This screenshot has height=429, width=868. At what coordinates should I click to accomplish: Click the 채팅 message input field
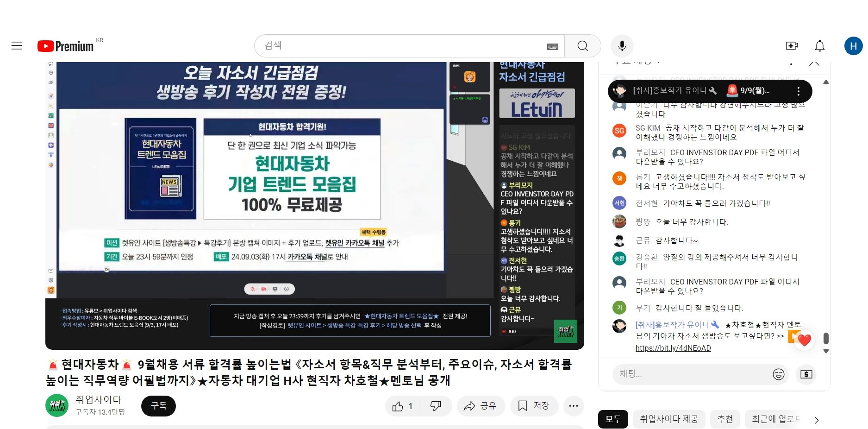click(690, 374)
